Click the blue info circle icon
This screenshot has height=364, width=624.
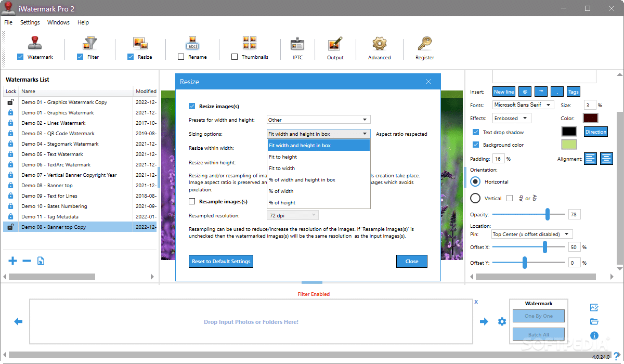point(594,336)
